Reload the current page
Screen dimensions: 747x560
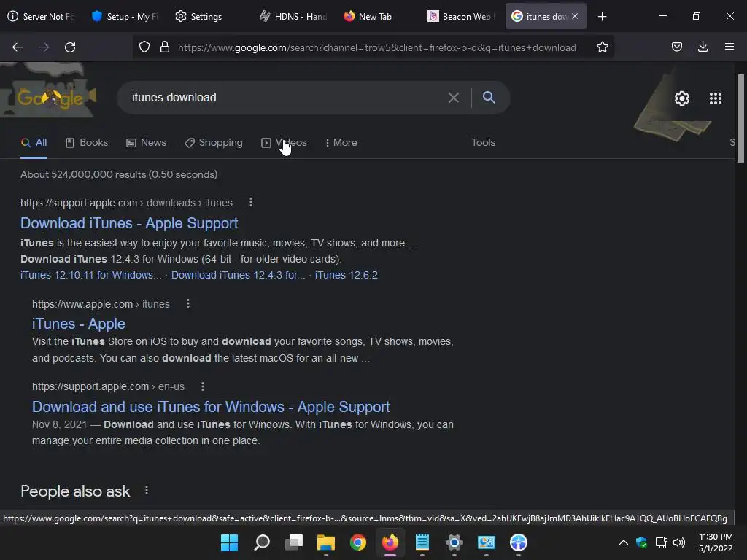(x=70, y=47)
